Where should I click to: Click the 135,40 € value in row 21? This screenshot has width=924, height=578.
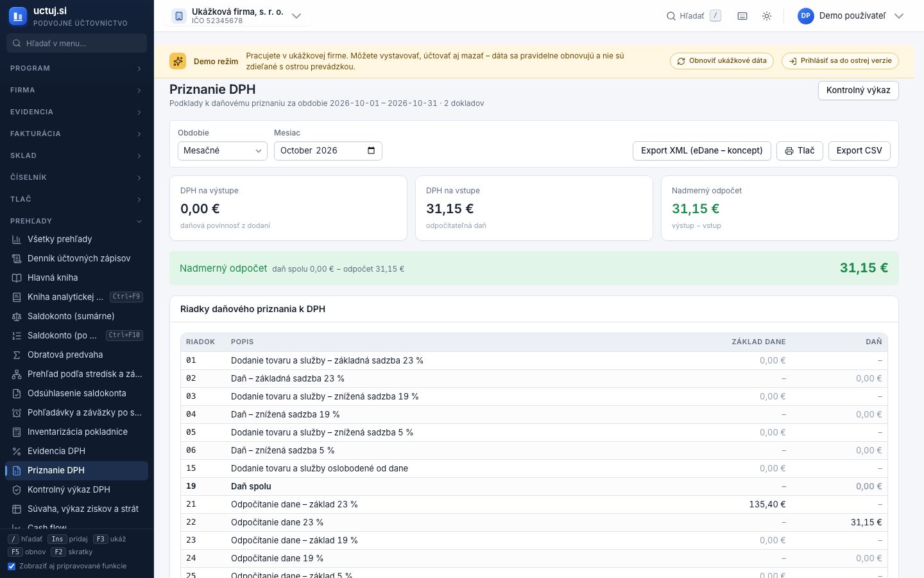click(x=767, y=504)
